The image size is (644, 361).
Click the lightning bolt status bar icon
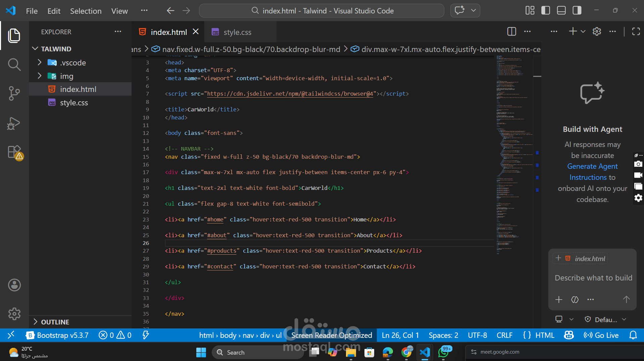pyautogui.click(x=146, y=335)
